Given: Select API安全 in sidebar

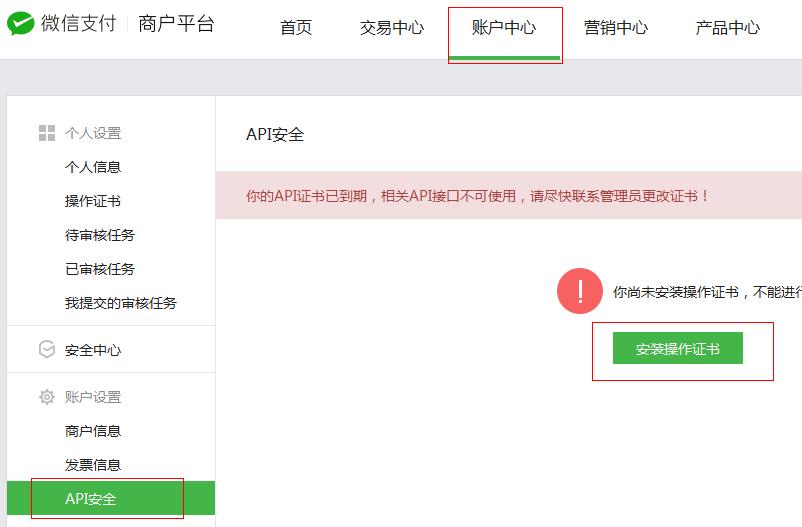Looking at the screenshot, I should pyautogui.click(x=111, y=498).
